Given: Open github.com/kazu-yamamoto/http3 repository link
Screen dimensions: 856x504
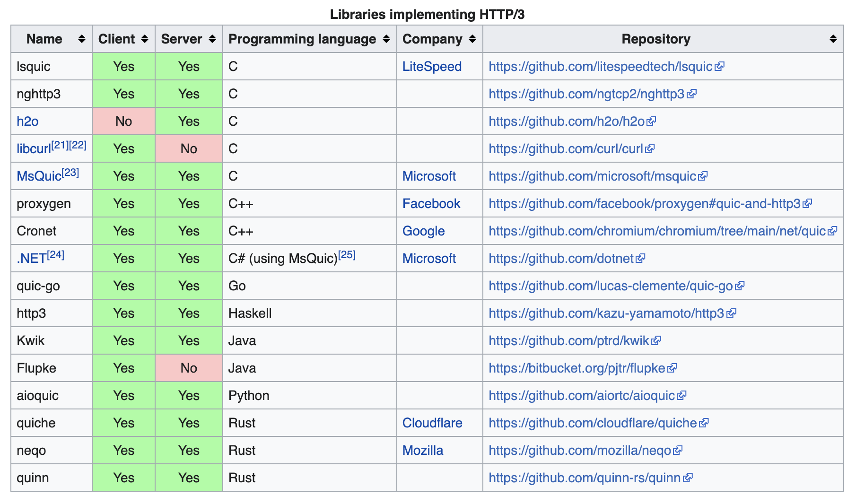Looking at the screenshot, I should pos(607,313).
